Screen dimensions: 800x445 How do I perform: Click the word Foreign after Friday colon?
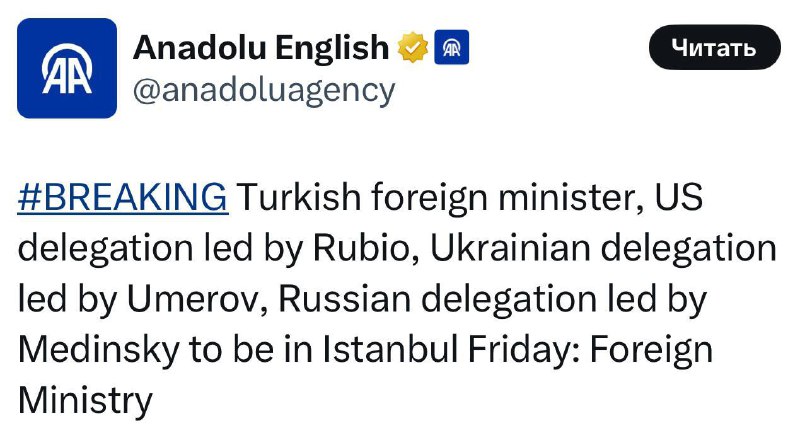pos(652,350)
